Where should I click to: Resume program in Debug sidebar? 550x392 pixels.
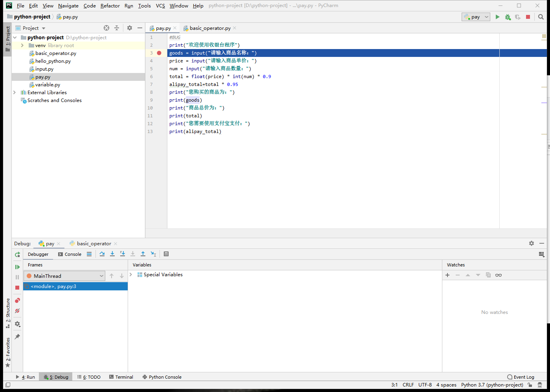[17, 267]
